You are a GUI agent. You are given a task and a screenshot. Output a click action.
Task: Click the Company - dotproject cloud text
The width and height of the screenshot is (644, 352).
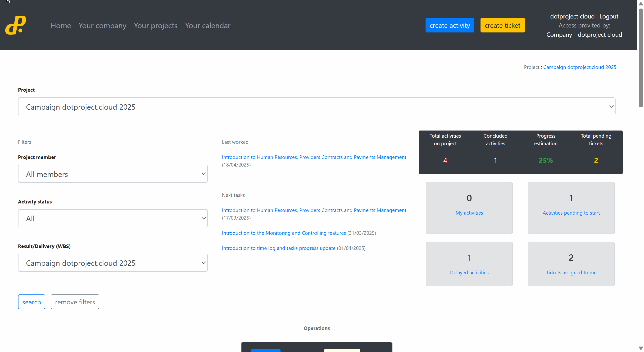point(584,35)
